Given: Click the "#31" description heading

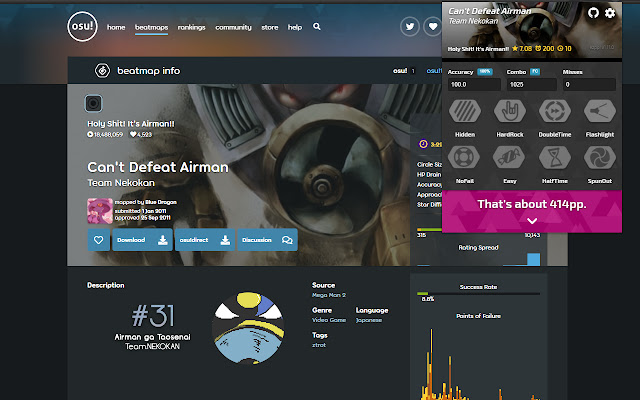Looking at the screenshot, I should tap(153, 316).
